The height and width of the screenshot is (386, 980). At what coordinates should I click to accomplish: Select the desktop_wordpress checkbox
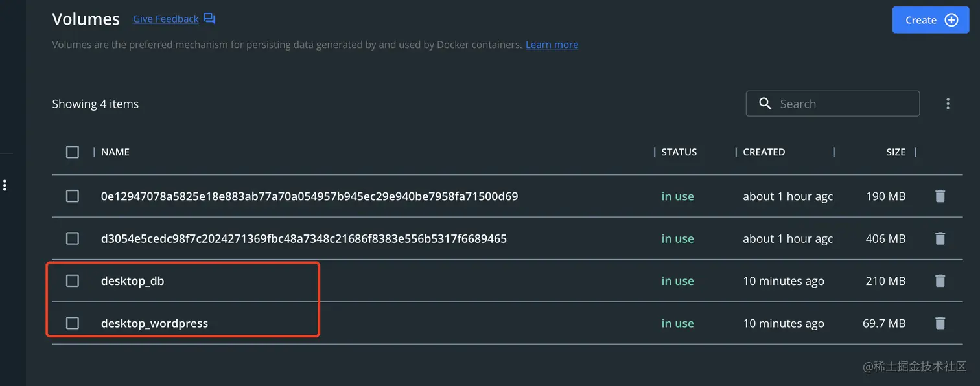click(x=73, y=323)
